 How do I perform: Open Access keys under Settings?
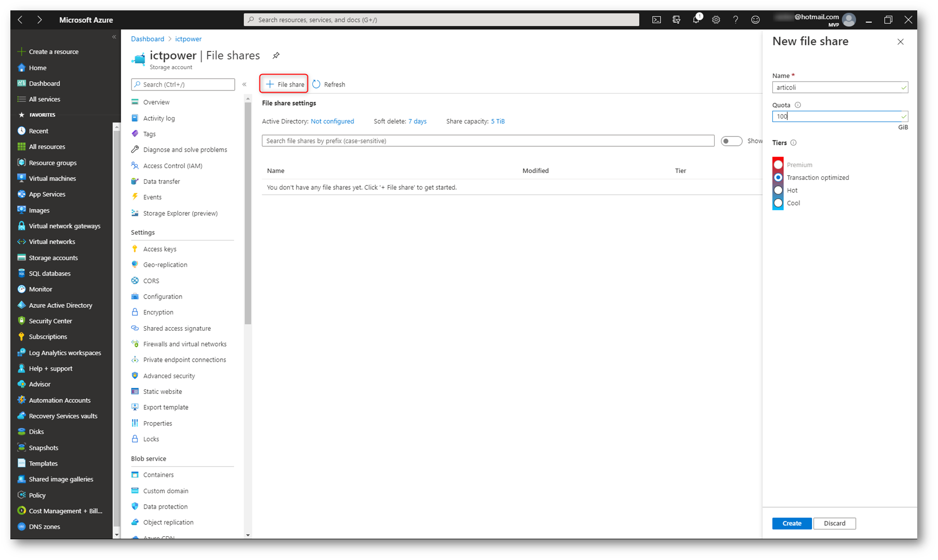tap(160, 249)
